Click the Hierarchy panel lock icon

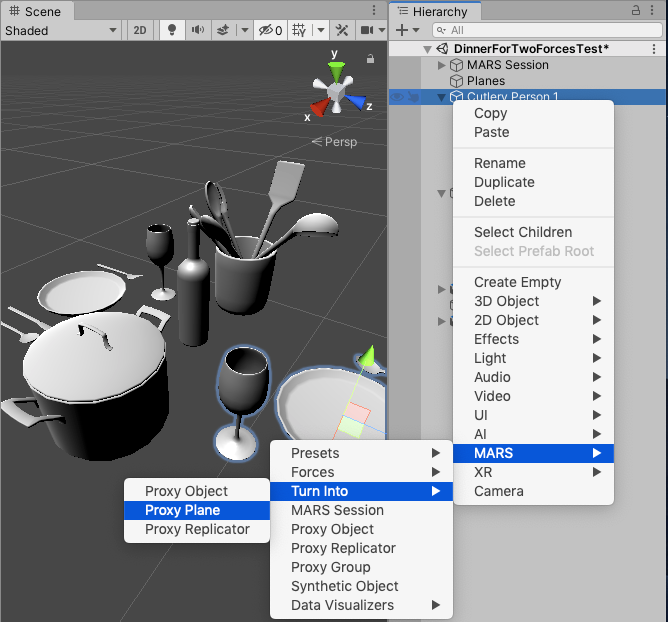pos(638,10)
